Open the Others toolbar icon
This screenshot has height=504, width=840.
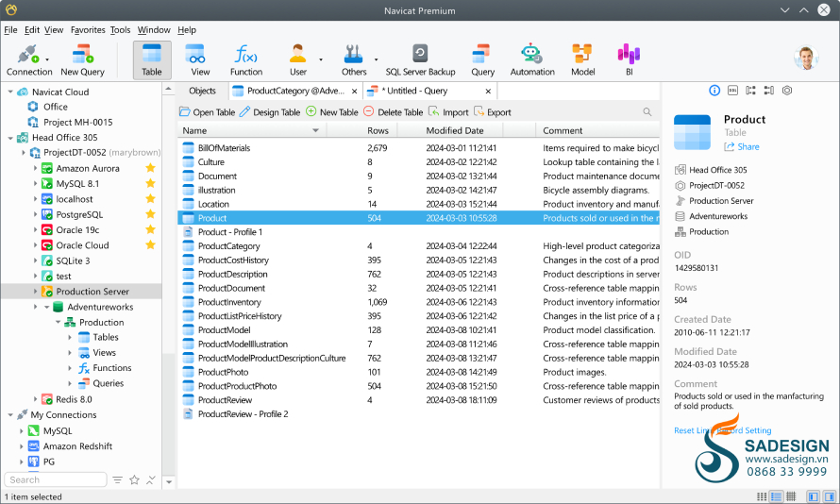(354, 60)
